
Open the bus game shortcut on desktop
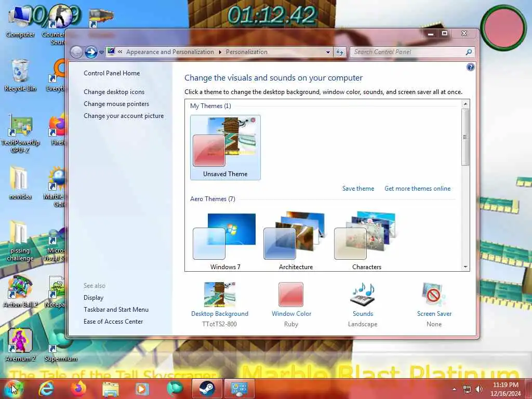pos(101,18)
